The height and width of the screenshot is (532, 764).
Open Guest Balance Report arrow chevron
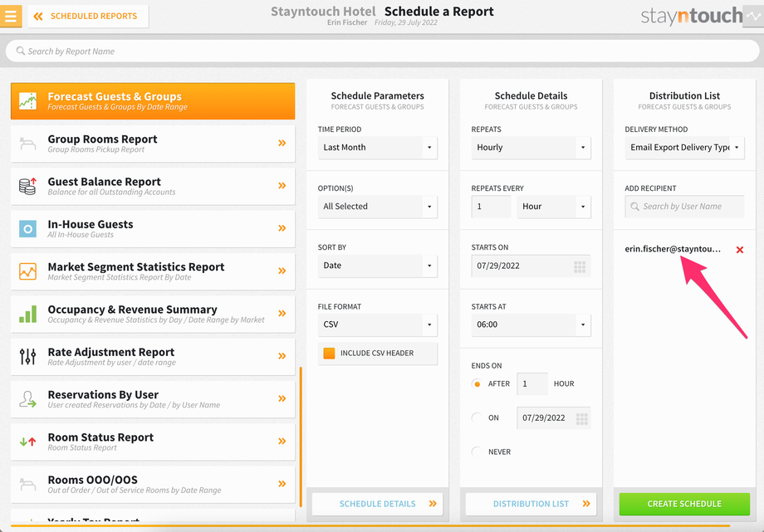coord(282,186)
